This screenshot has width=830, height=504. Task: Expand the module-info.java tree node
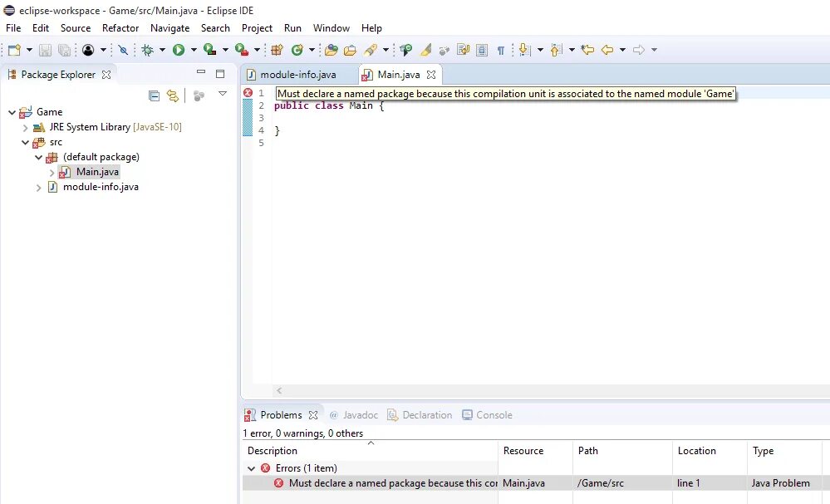[38, 187]
